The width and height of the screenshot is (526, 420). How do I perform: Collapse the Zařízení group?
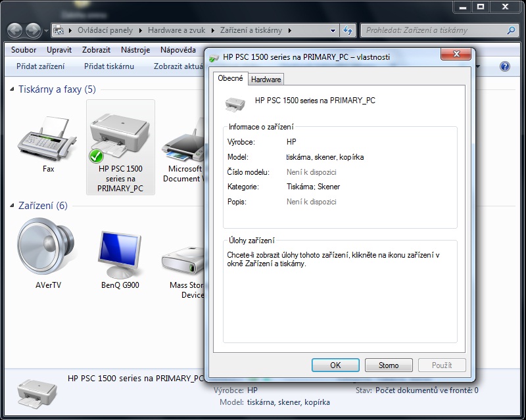tap(12, 205)
